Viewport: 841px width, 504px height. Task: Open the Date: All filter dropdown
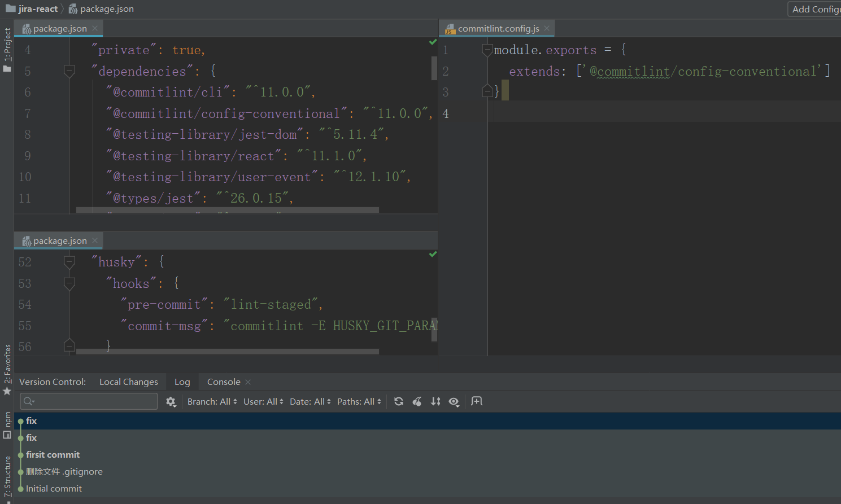pyautogui.click(x=310, y=401)
